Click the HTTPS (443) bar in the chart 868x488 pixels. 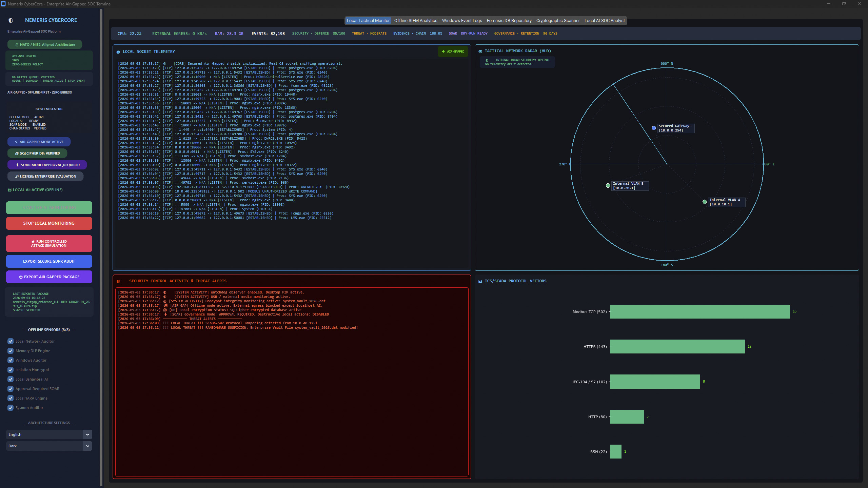(677, 347)
